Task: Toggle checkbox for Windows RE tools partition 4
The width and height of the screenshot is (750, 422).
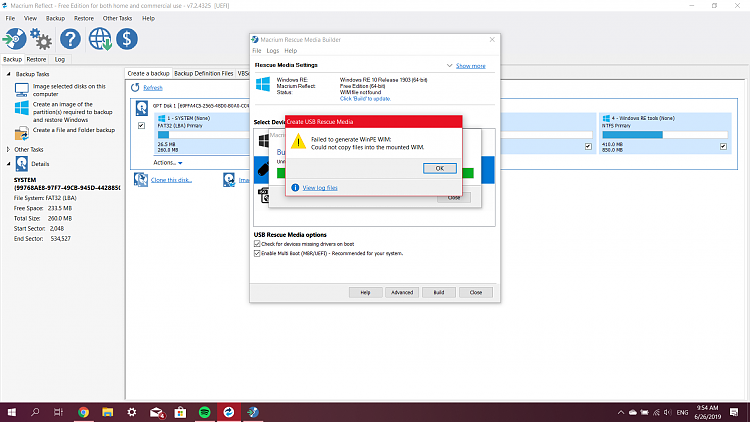Action: tap(723, 146)
